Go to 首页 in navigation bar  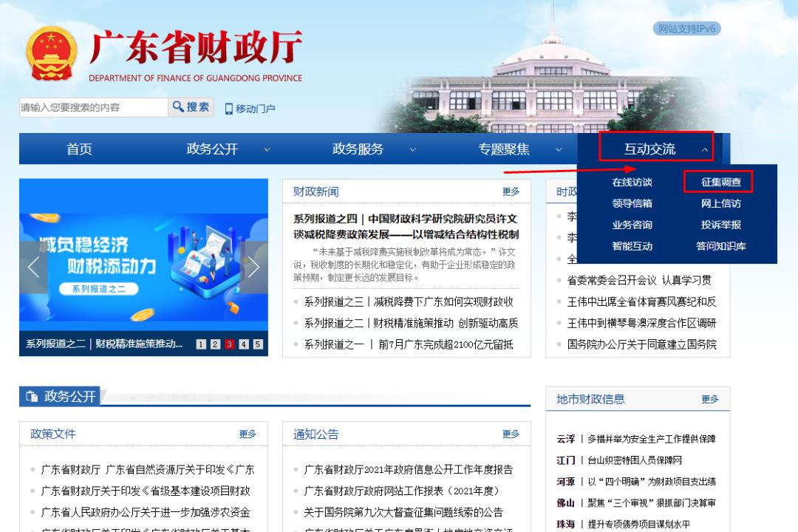(x=79, y=149)
